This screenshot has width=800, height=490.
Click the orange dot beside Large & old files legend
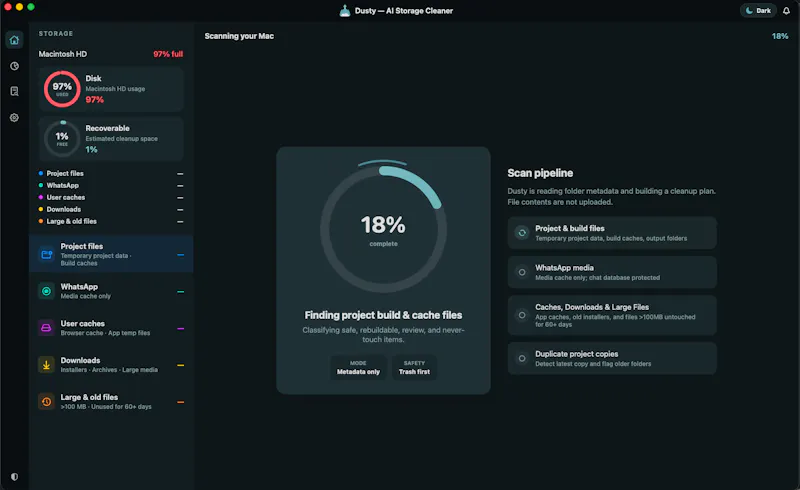(x=41, y=221)
